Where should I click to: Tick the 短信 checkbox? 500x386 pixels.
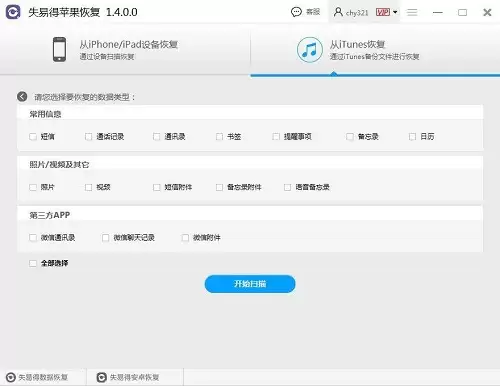[33, 137]
